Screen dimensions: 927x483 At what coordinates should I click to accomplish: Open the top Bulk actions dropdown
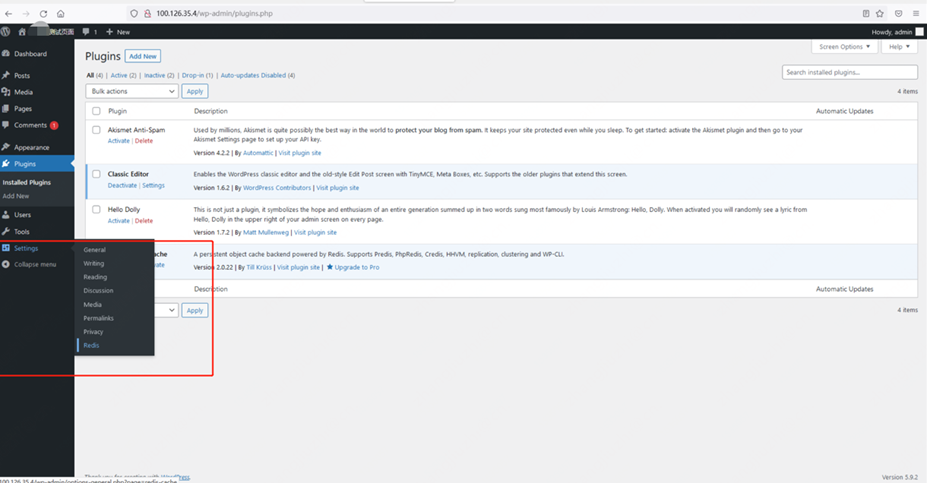(132, 91)
